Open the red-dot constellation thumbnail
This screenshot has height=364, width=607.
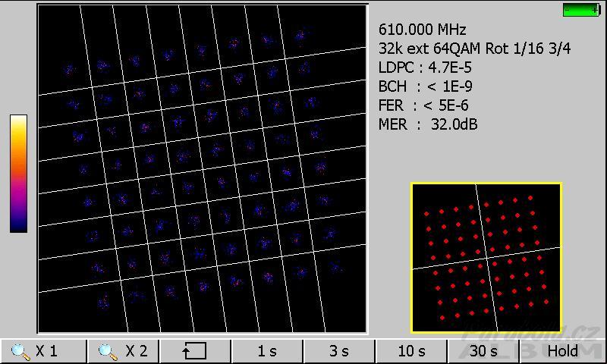[x=486, y=258]
